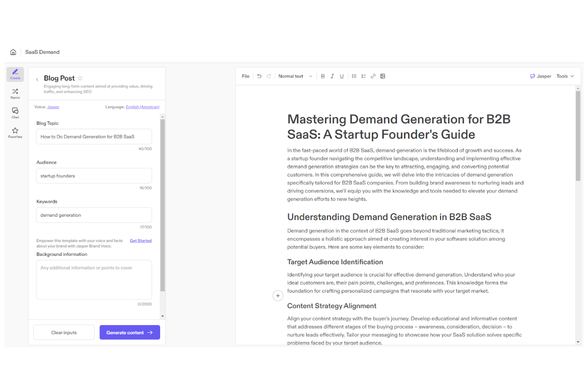This screenshot has width=588, height=392.
Task: Click the redo icon in the editor toolbar
Action: [269, 76]
